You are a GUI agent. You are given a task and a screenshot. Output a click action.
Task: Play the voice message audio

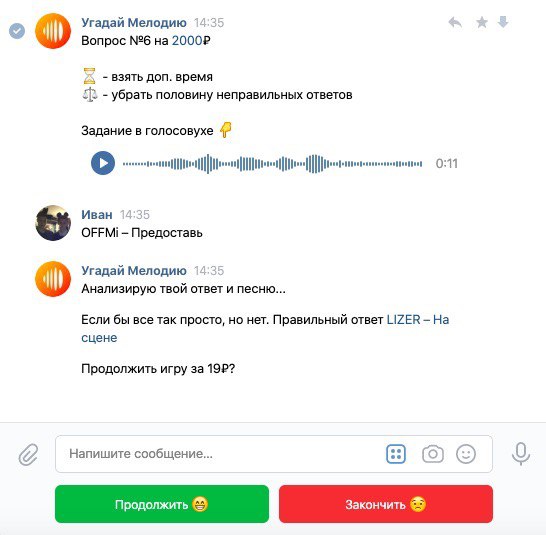(103, 163)
